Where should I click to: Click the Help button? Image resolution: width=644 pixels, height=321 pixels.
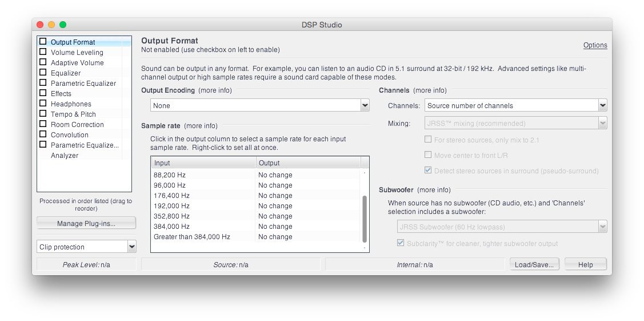tap(585, 265)
